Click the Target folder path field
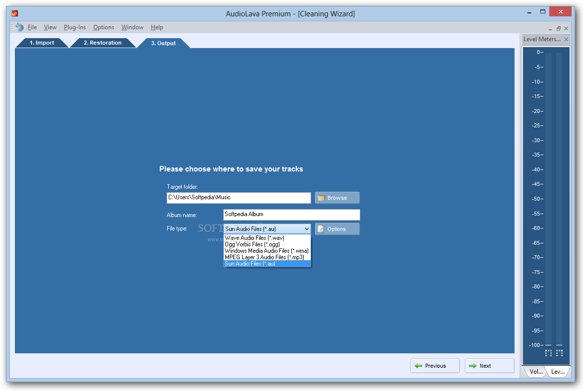 [x=239, y=198]
